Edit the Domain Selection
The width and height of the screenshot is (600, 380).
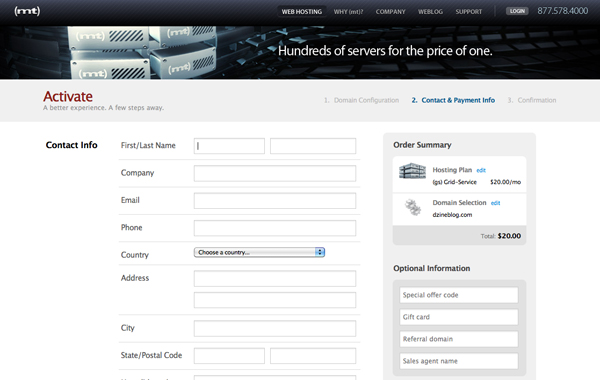pos(496,203)
